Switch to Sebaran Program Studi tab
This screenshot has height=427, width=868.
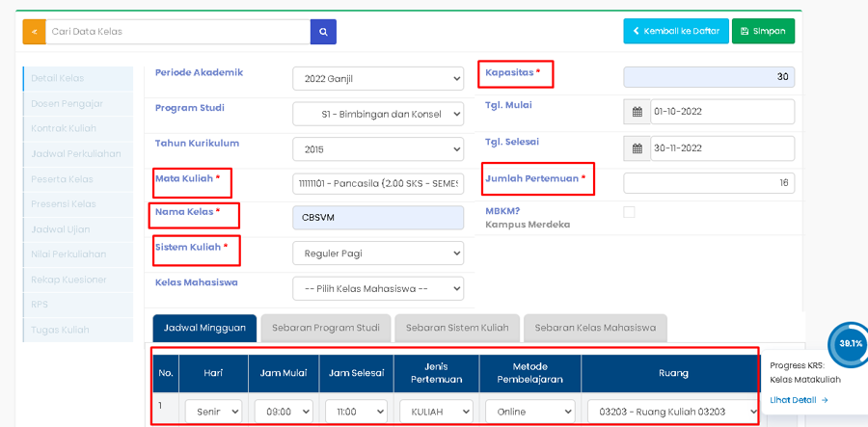pyautogui.click(x=325, y=328)
